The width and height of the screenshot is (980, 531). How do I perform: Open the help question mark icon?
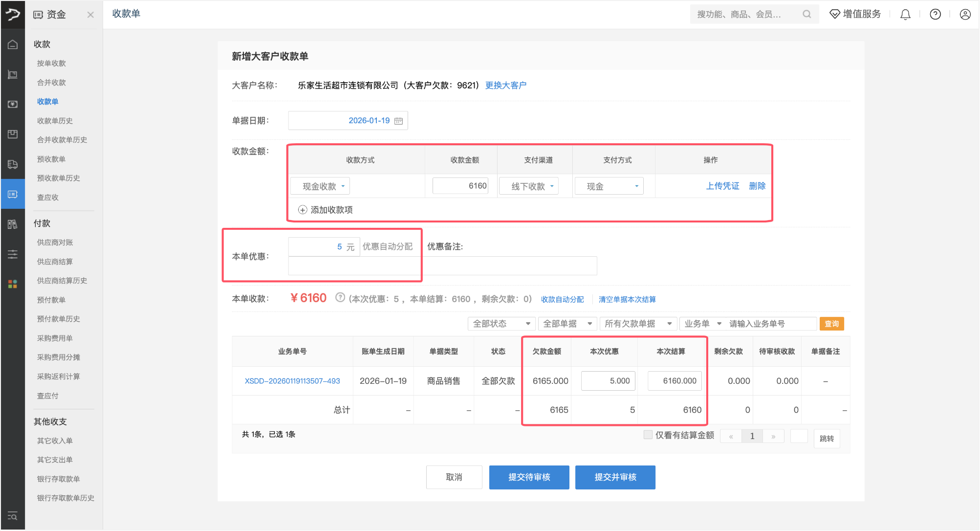coord(935,15)
